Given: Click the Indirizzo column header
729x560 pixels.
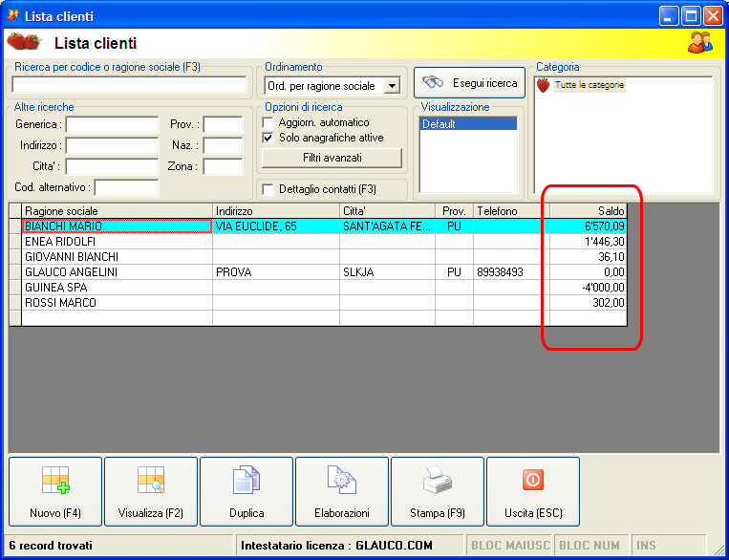Looking at the screenshot, I should pyautogui.click(x=276, y=211).
